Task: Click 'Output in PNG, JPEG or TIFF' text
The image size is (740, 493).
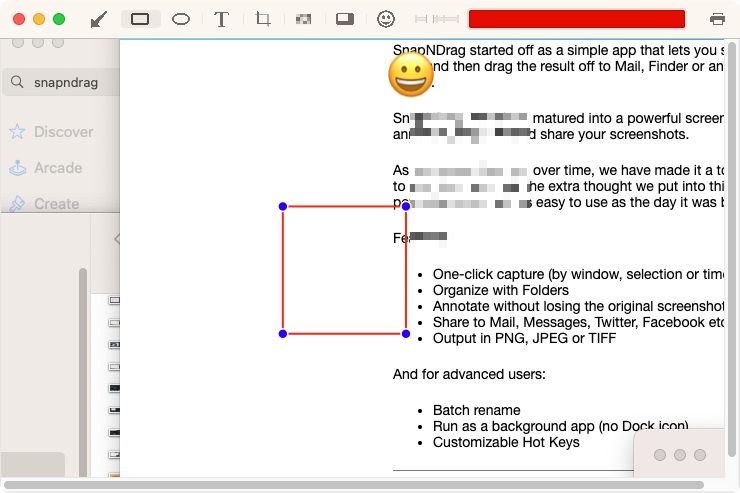Action: click(524, 338)
